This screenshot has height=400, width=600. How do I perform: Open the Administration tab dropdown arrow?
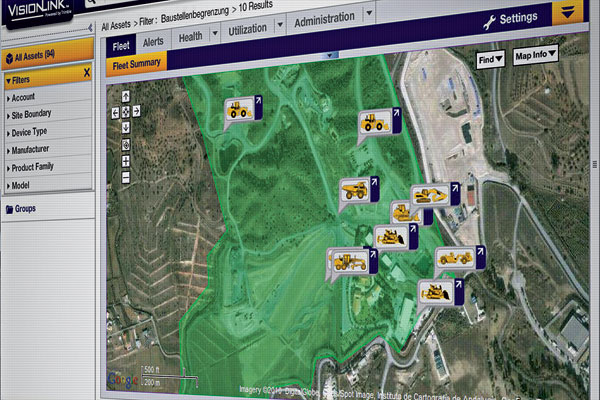click(369, 13)
